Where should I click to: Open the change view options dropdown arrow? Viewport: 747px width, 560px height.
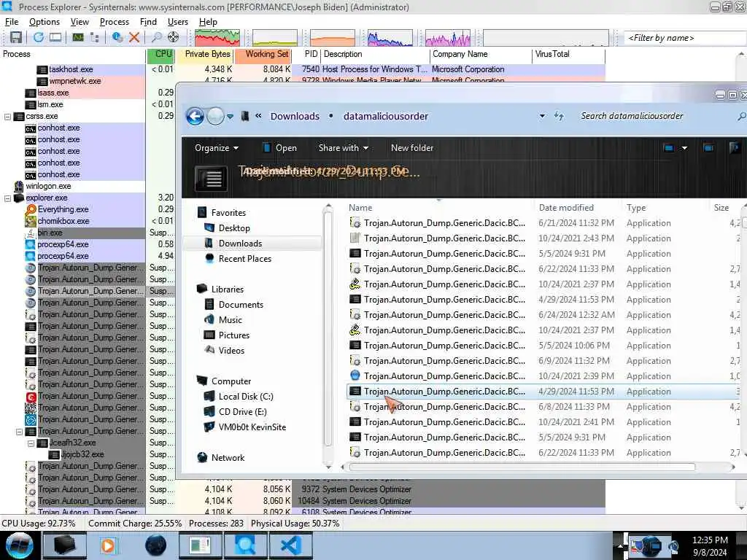(x=684, y=148)
